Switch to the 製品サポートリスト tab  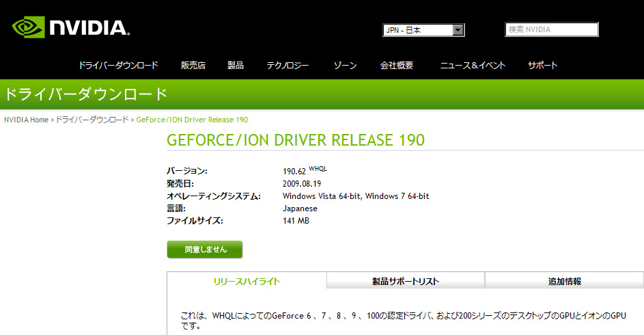(406, 281)
